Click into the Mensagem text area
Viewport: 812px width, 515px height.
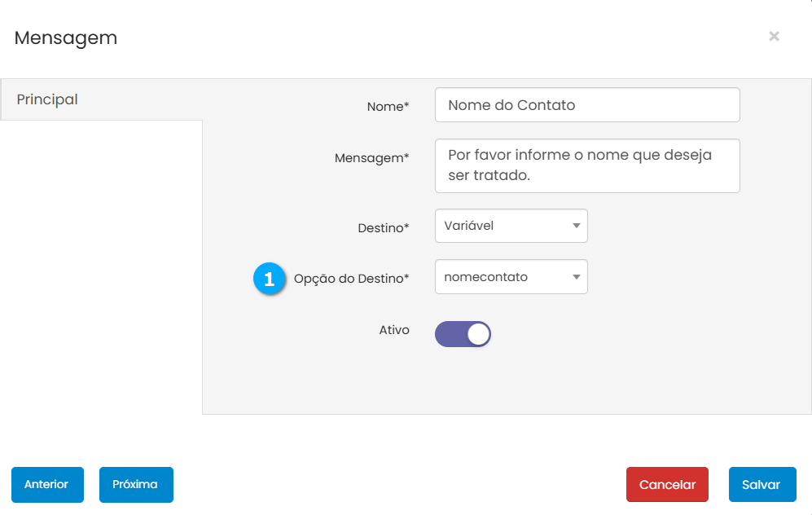click(587, 165)
